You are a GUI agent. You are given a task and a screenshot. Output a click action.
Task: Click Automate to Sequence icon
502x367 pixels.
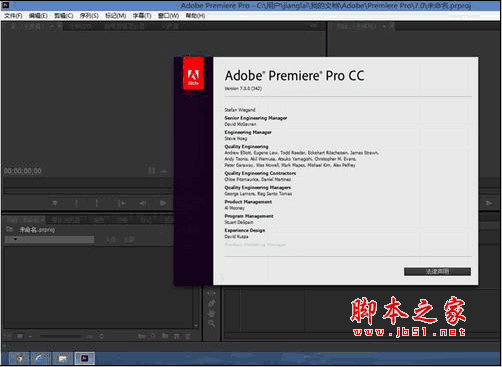[x=142, y=336]
